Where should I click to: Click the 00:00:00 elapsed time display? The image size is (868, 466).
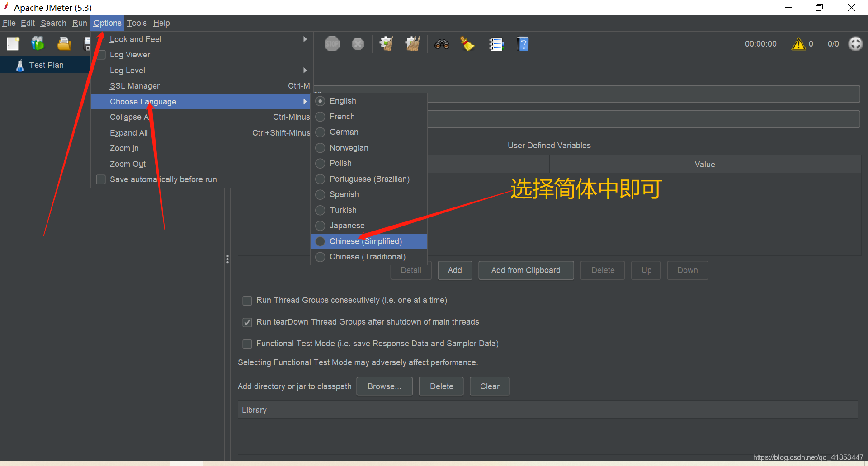(761, 44)
